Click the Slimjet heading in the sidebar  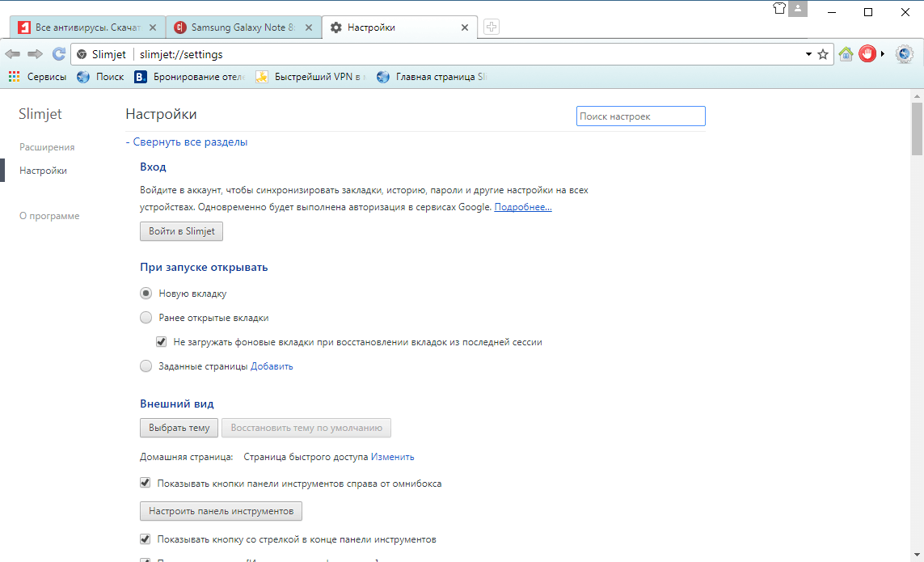point(40,114)
